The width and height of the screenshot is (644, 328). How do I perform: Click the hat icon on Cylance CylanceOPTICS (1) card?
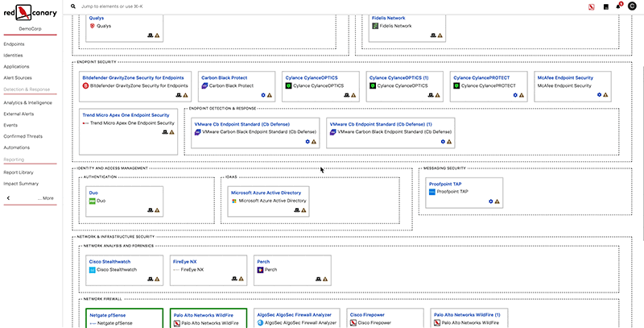point(431,95)
